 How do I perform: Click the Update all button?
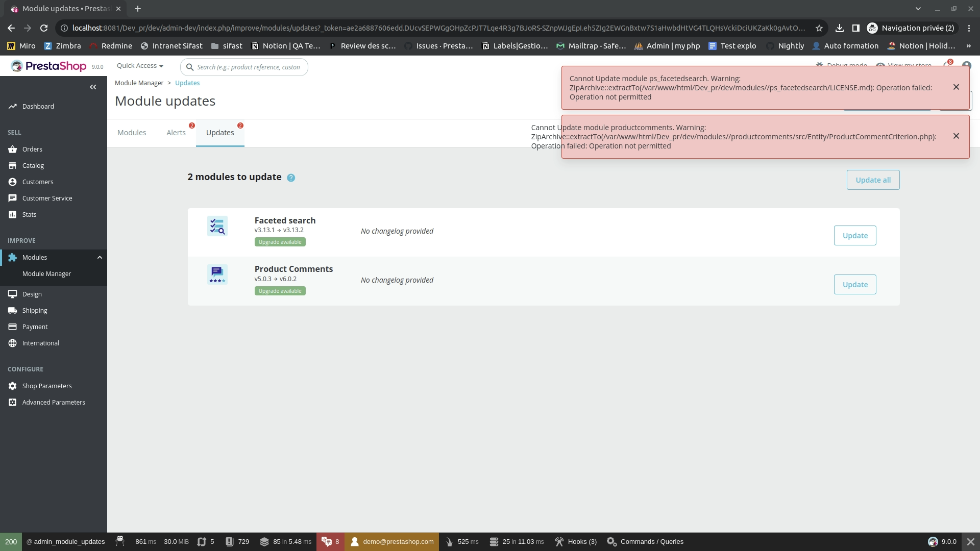[873, 180]
